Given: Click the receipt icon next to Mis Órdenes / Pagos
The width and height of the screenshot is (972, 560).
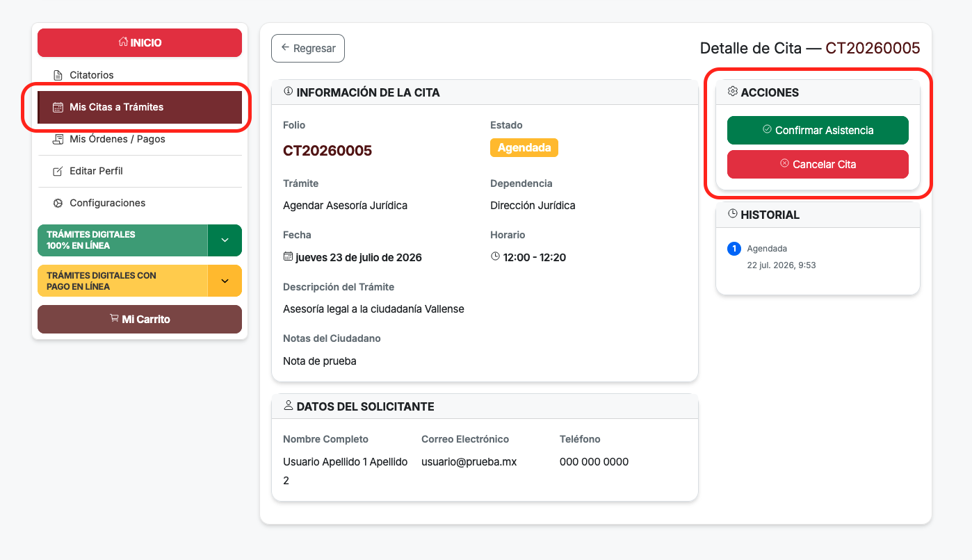Looking at the screenshot, I should (58, 139).
